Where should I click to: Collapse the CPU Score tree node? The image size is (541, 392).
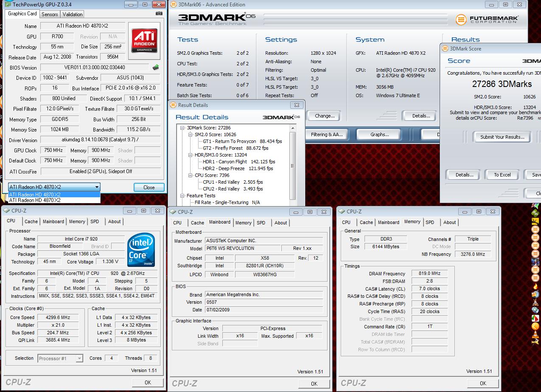191,175
